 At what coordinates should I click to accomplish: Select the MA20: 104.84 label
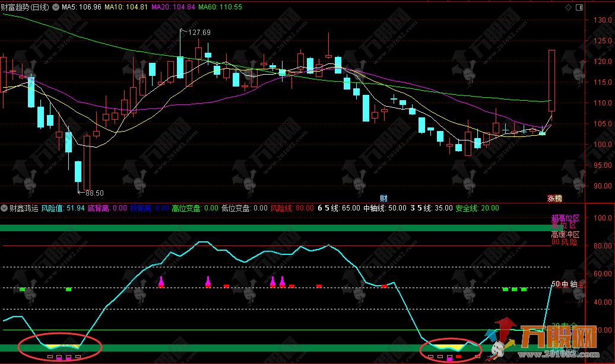click(173, 7)
